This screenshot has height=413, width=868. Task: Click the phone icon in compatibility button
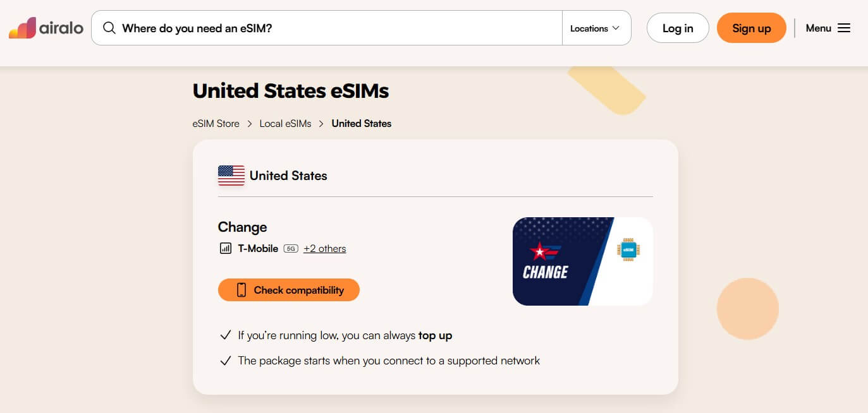coord(241,290)
